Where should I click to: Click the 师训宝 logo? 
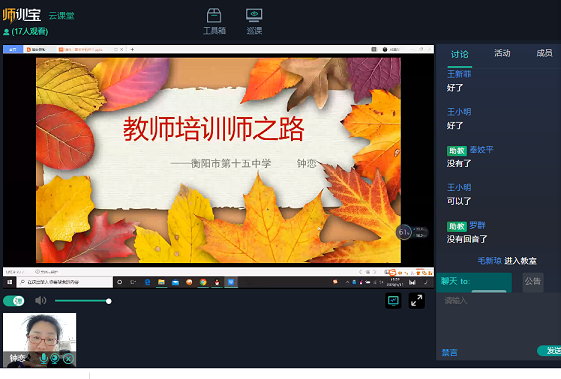22,15
